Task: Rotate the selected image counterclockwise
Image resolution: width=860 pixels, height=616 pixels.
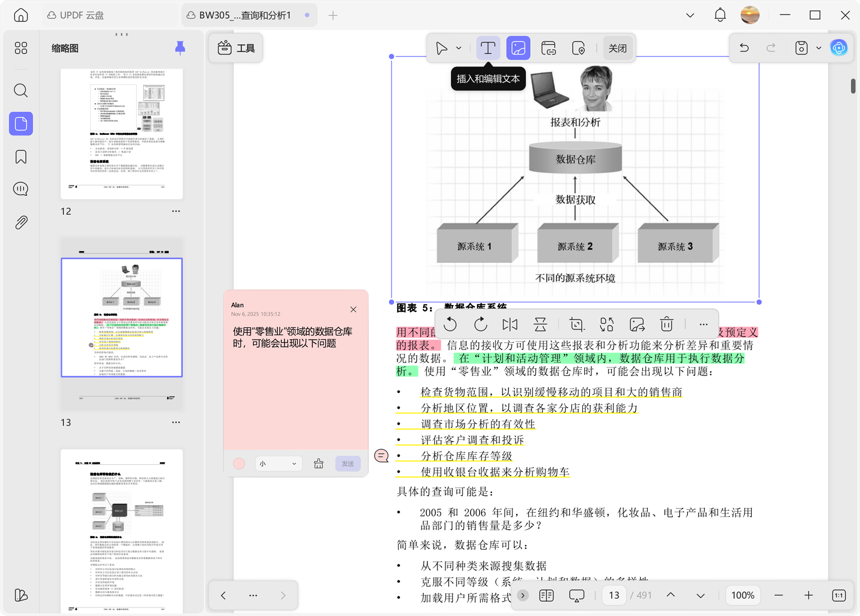Action: tap(450, 324)
